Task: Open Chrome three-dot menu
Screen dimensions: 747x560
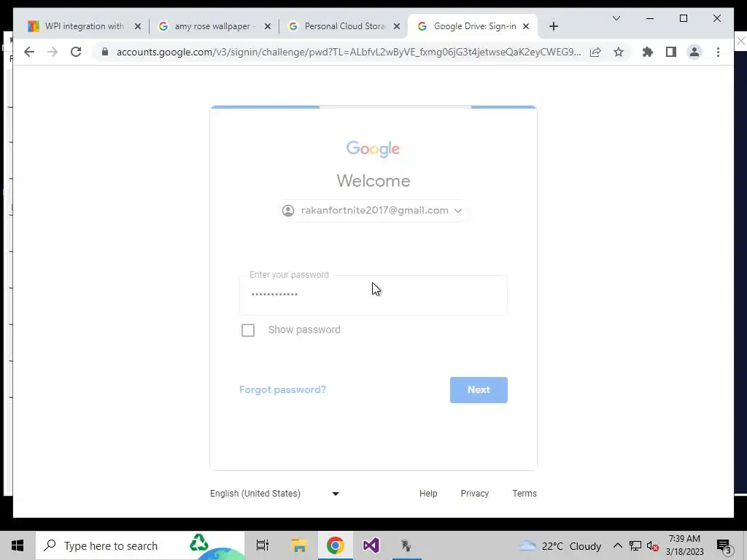Action: coord(718,52)
